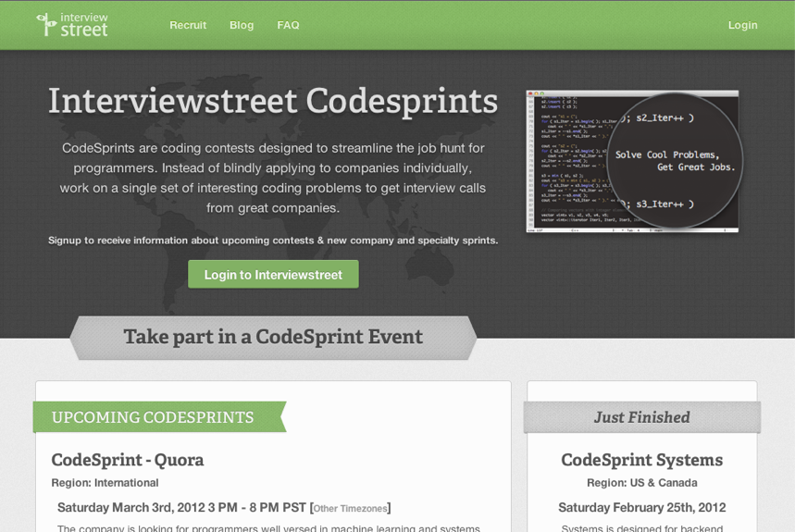The height and width of the screenshot is (532, 795).
Task: Open the Other Timezones link
Action: point(350,509)
